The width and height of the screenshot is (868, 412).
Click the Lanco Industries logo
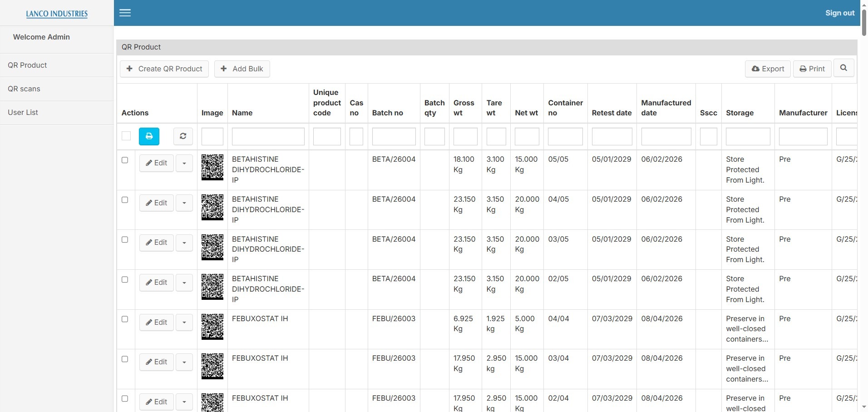[x=57, y=14]
